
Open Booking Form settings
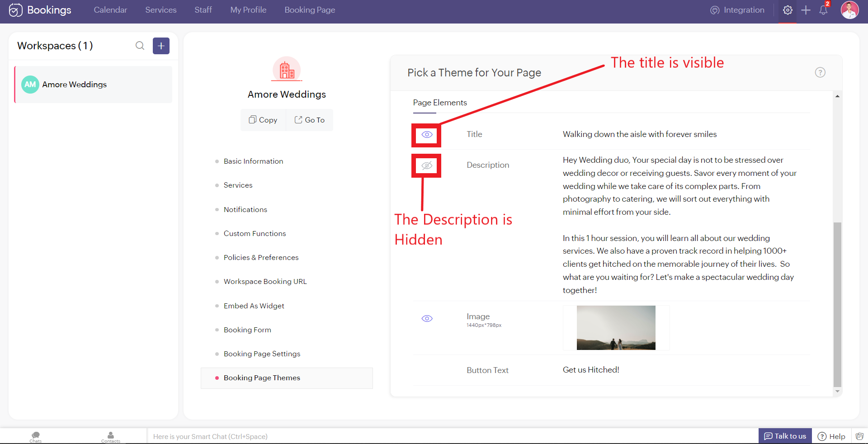tap(247, 330)
